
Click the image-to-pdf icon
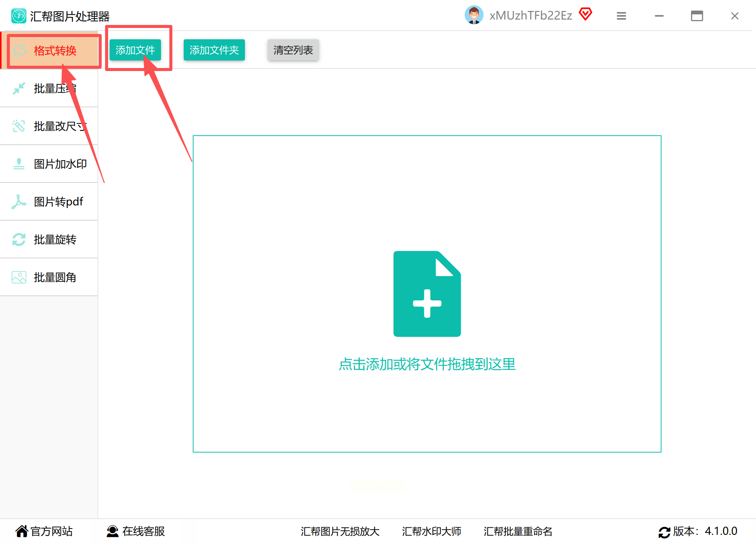tap(19, 202)
